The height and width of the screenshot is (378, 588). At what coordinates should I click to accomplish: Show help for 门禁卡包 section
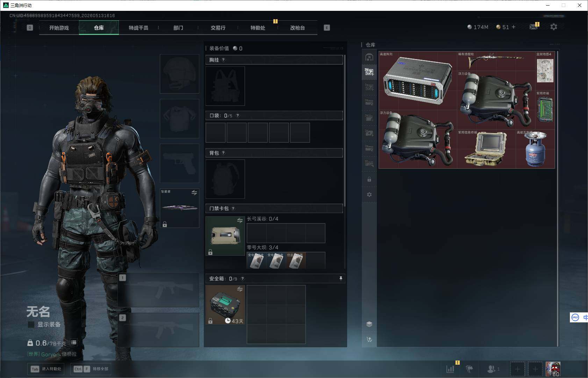tap(233, 208)
